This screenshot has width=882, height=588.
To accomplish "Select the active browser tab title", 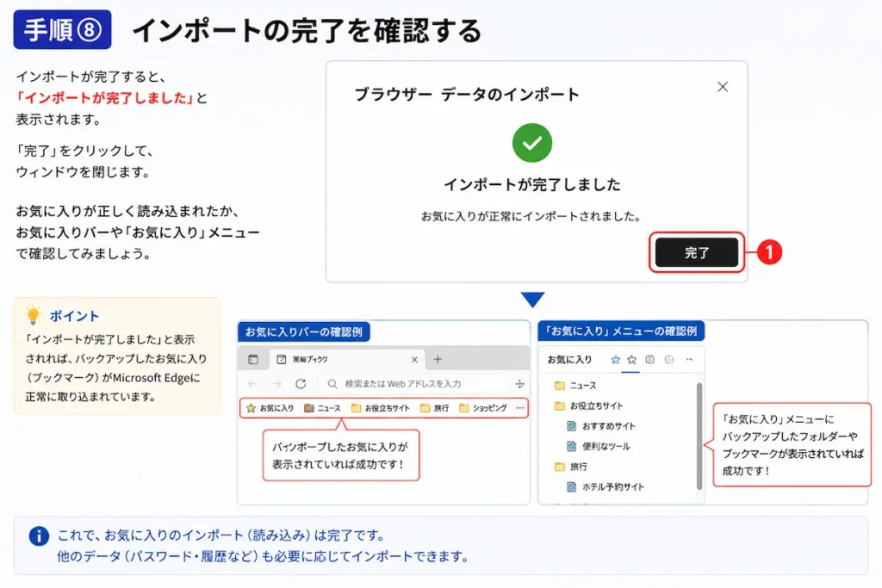I will tap(310, 359).
